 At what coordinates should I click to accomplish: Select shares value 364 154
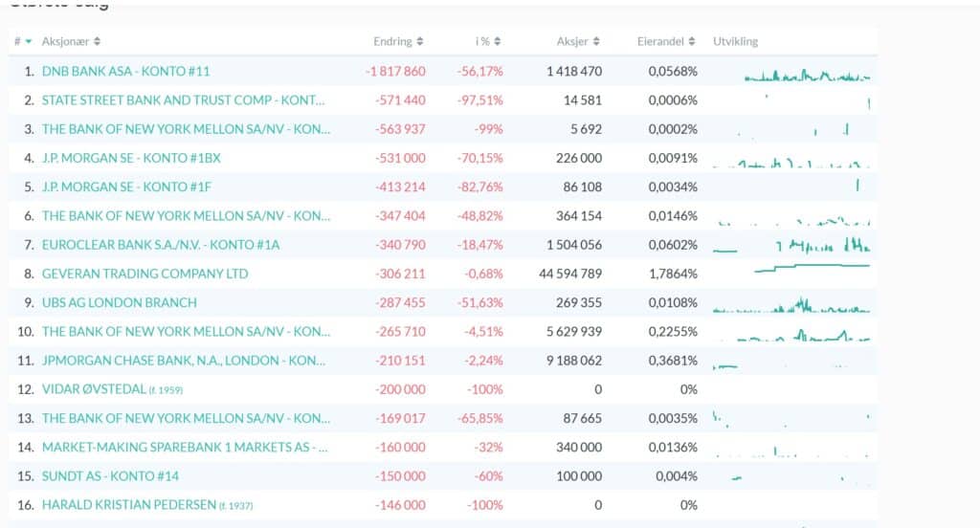click(579, 216)
